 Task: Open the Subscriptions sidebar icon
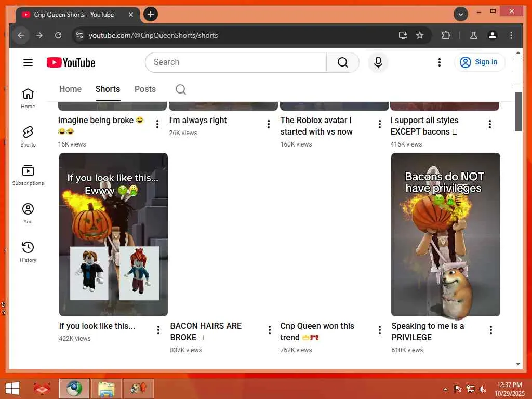click(x=28, y=175)
